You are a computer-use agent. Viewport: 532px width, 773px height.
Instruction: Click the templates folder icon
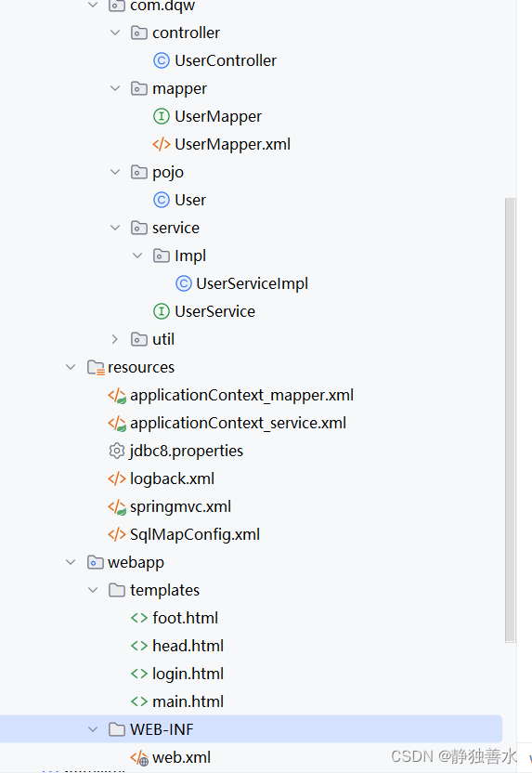[117, 590]
